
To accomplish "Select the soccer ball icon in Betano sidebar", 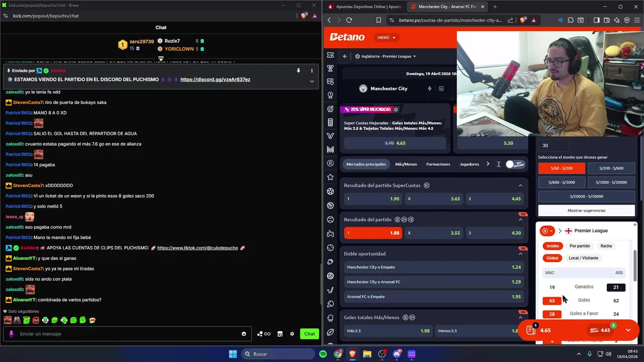I will 330,191.
